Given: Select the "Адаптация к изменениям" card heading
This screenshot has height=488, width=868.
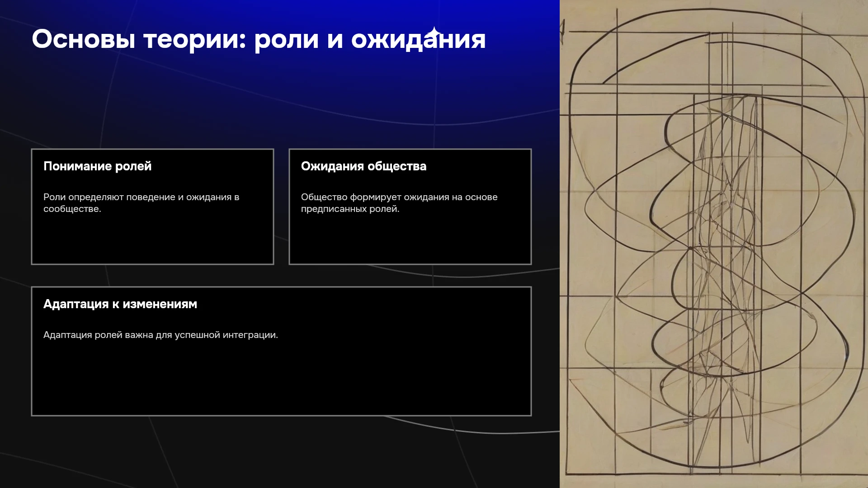Looking at the screenshot, I should 120,304.
